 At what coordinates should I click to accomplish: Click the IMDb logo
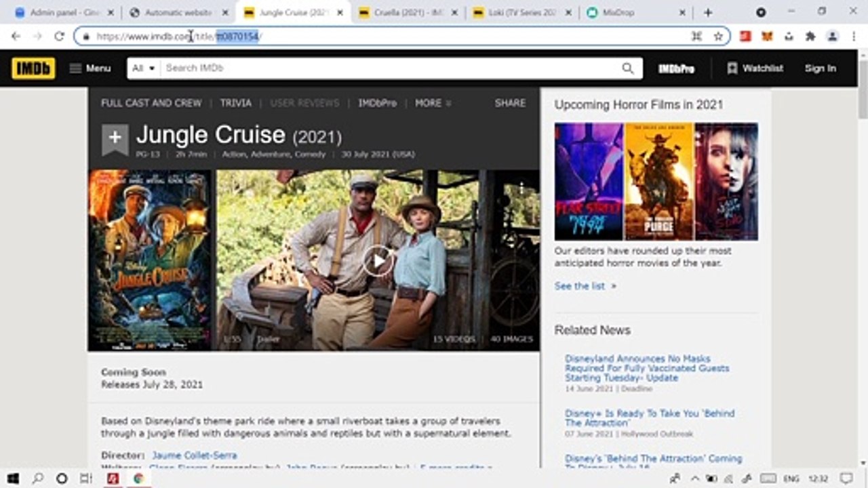point(33,68)
